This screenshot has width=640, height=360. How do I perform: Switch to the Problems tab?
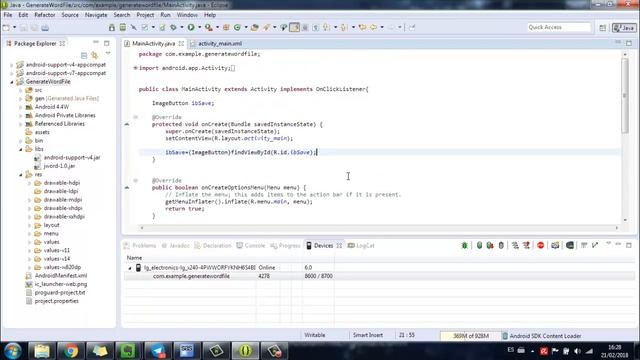[x=140, y=245]
